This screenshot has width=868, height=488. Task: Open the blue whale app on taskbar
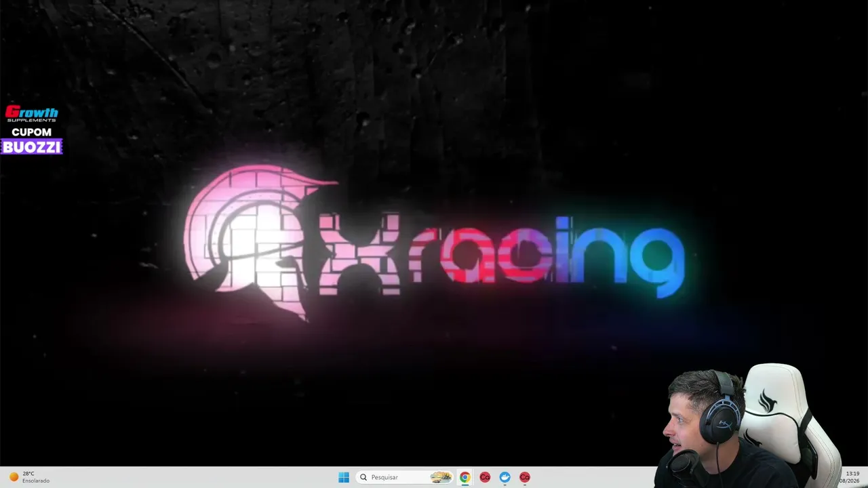click(505, 477)
